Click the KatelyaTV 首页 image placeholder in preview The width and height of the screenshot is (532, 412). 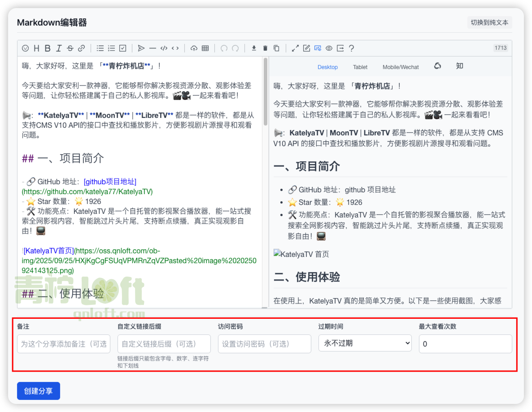(301, 254)
